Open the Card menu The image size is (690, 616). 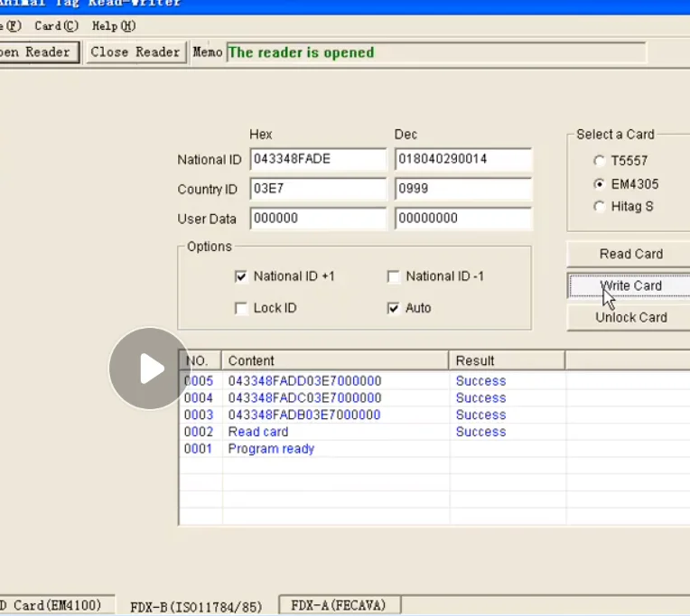coord(56,26)
